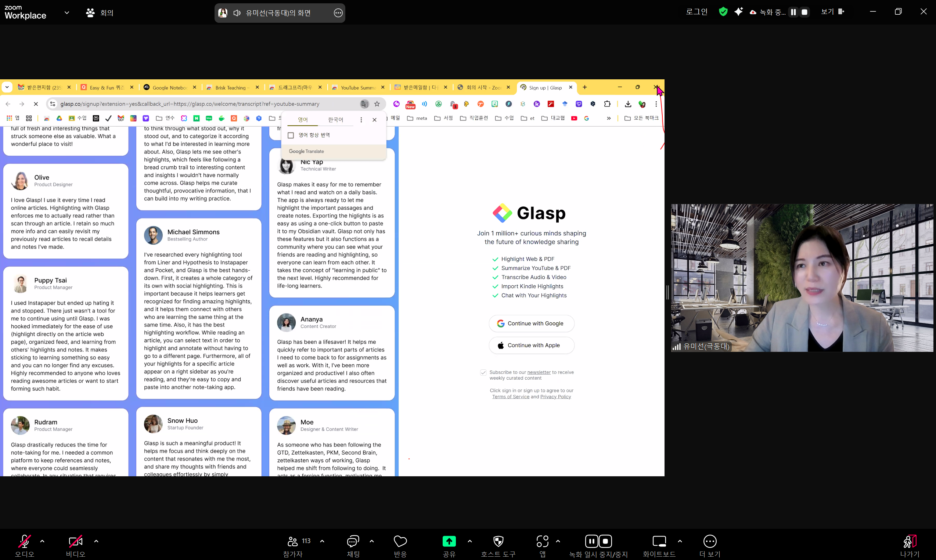The image size is (936, 560).
Task: Unmute the audio microphone
Action: pos(25,541)
